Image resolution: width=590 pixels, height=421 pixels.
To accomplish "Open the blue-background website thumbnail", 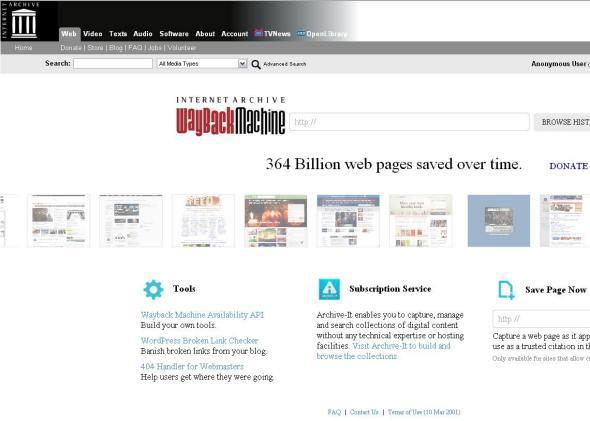I will (x=499, y=221).
